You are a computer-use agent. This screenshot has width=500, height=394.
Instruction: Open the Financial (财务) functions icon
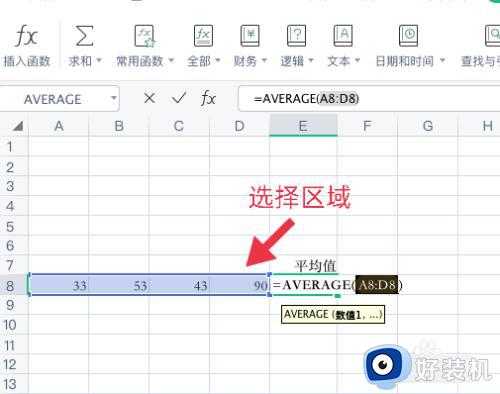pyautogui.click(x=250, y=36)
